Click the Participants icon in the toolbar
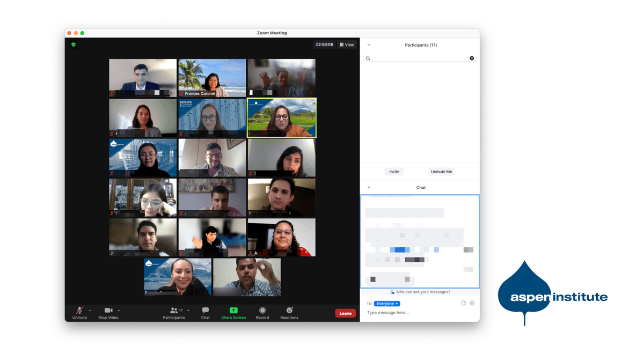 174,311
